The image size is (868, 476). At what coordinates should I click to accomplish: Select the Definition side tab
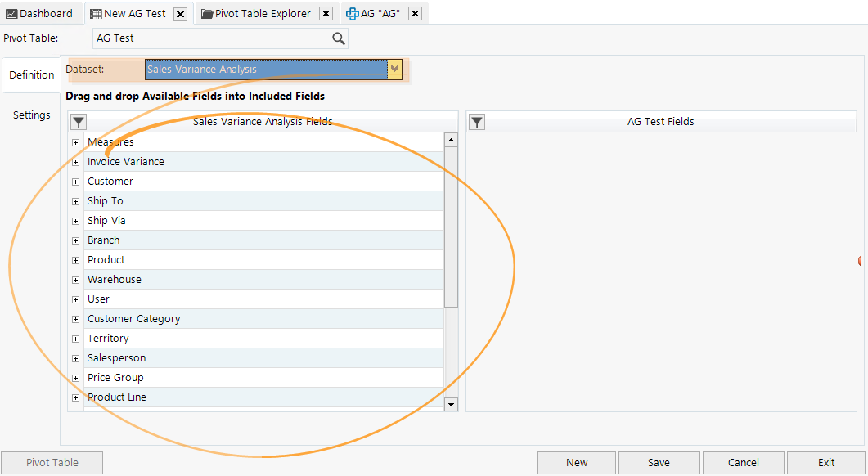tap(32, 75)
